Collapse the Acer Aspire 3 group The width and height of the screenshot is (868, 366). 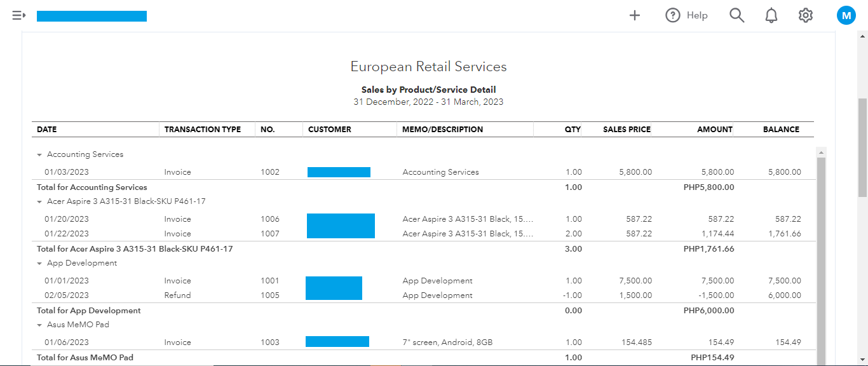[39, 201]
